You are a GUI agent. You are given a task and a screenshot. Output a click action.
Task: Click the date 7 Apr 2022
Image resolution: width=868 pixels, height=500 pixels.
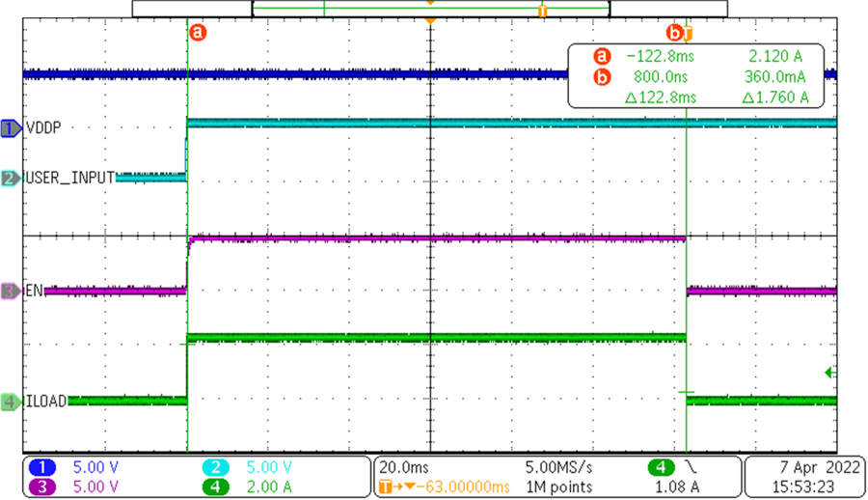(820, 467)
